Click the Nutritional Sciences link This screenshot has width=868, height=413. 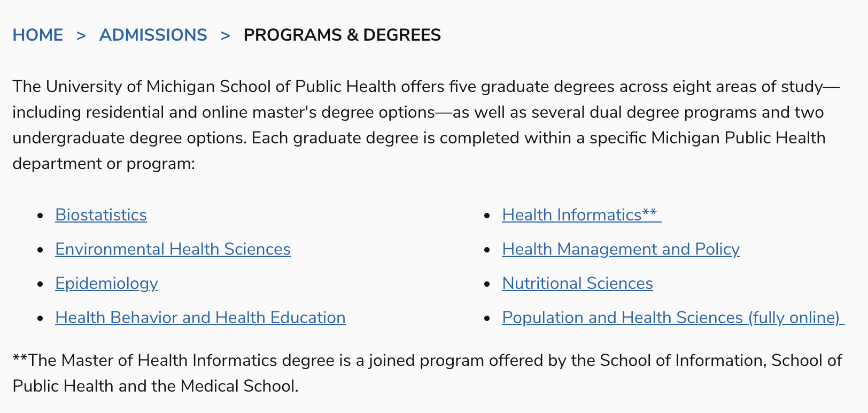577,284
